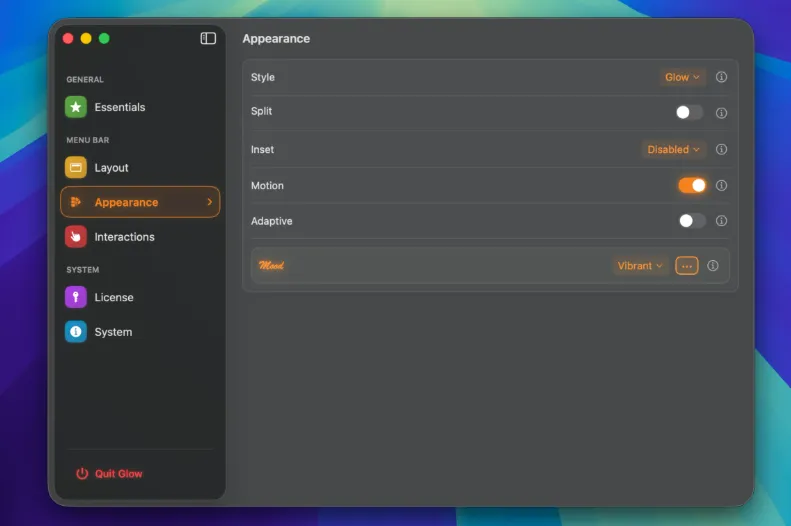Screen dimensions: 791x526
Task: Click the green star Essentials icon
Action: tap(76, 107)
